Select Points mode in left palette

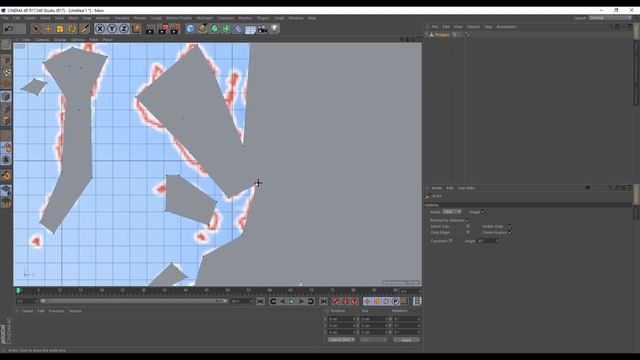6,97
